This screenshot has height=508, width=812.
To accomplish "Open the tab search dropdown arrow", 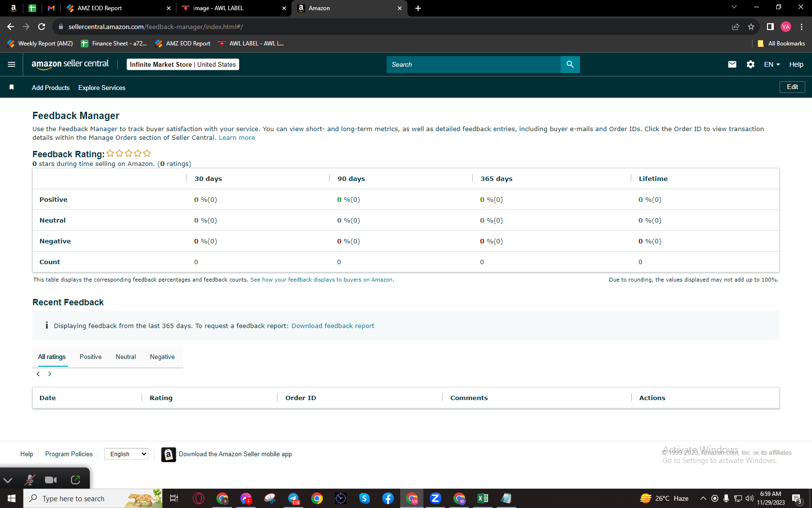I will pyautogui.click(x=734, y=7).
